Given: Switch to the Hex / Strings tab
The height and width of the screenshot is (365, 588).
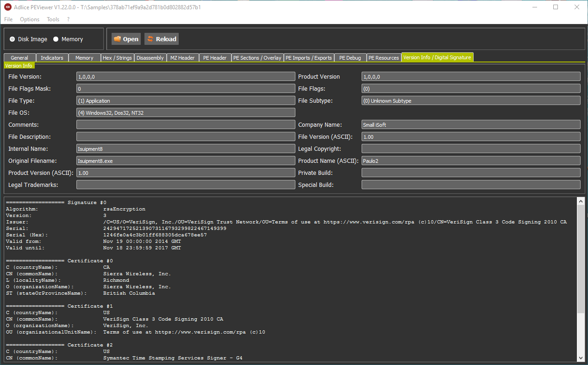Looking at the screenshot, I should [x=117, y=58].
